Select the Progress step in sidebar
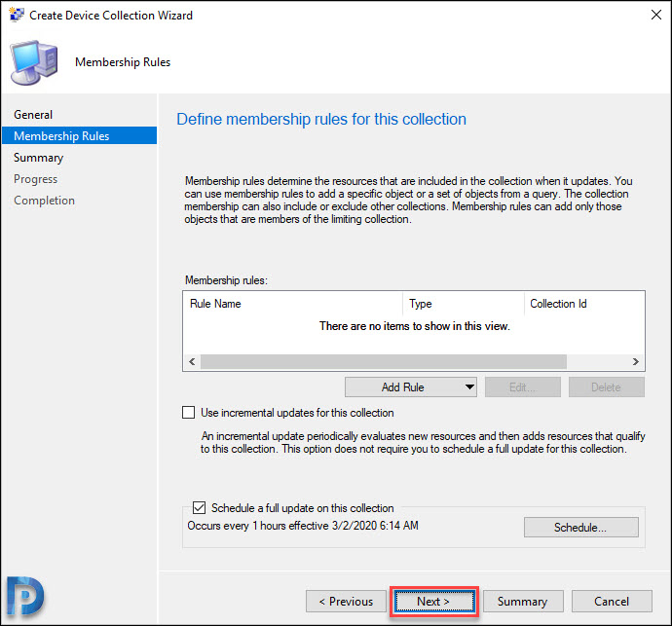 pos(36,179)
